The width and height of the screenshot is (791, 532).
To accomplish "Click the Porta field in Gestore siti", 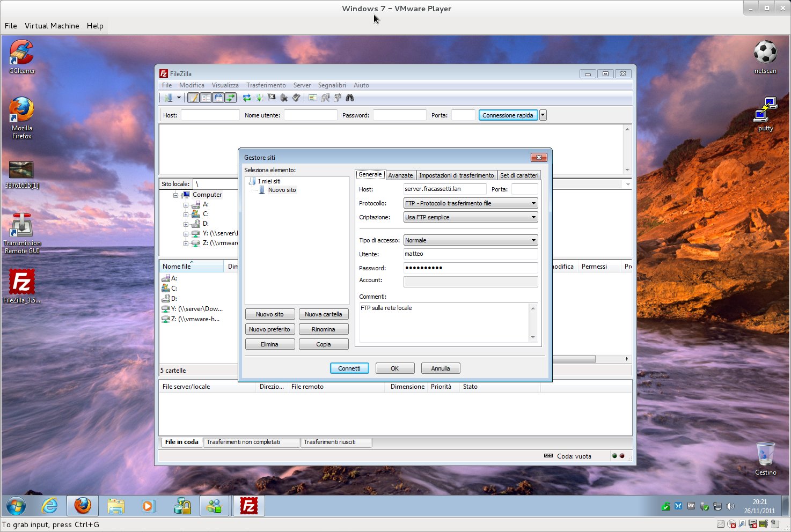I will tap(524, 189).
